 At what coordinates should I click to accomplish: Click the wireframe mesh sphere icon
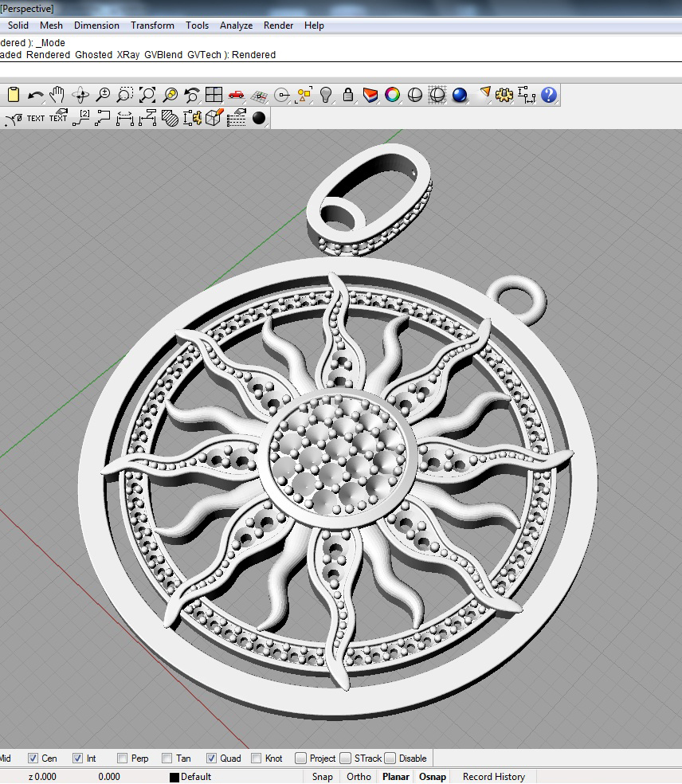pos(437,95)
